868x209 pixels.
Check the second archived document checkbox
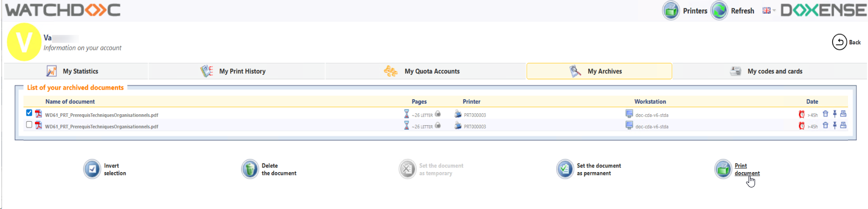click(x=29, y=125)
